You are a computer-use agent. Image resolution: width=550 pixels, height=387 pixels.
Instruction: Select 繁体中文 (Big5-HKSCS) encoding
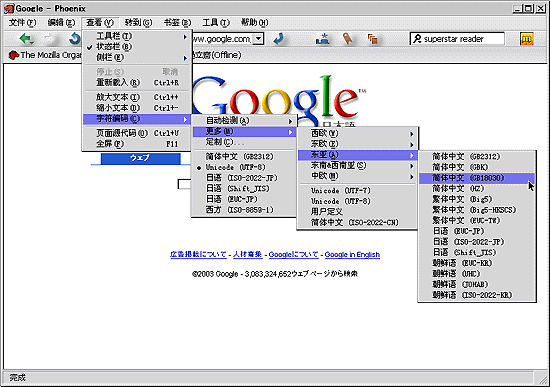pos(477,210)
